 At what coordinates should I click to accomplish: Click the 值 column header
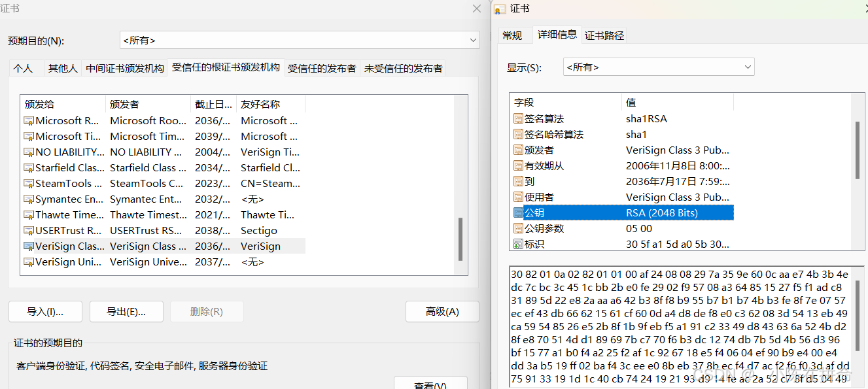[x=678, y=103]
